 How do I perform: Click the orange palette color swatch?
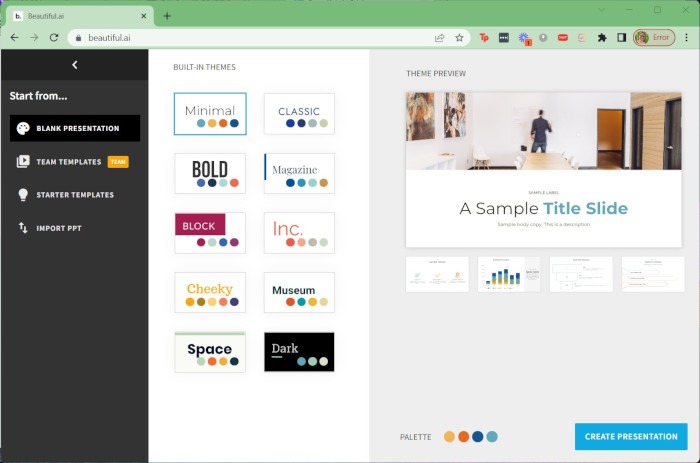pyautogui.click(x=463, y=437)
